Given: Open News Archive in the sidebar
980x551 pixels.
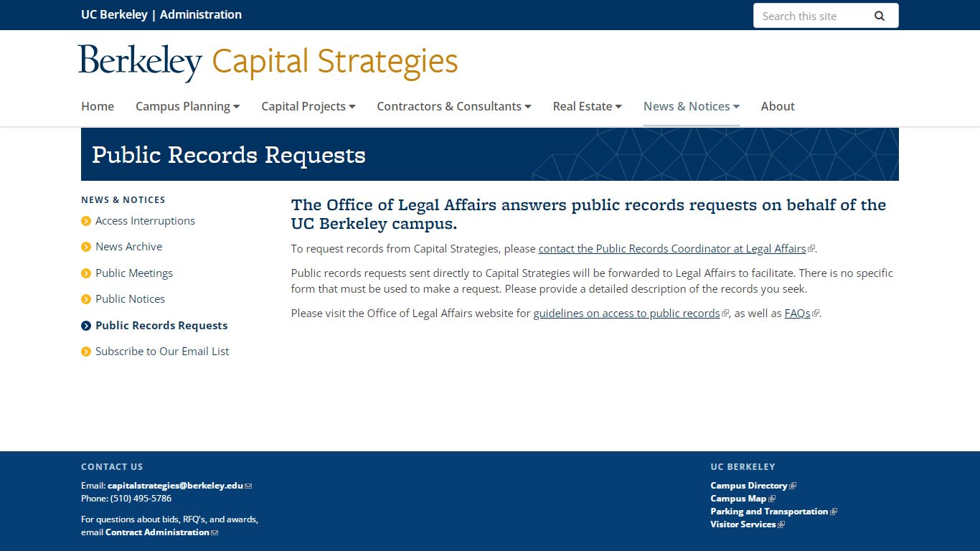Looking at the screenshot, I should tap(128, 247).
